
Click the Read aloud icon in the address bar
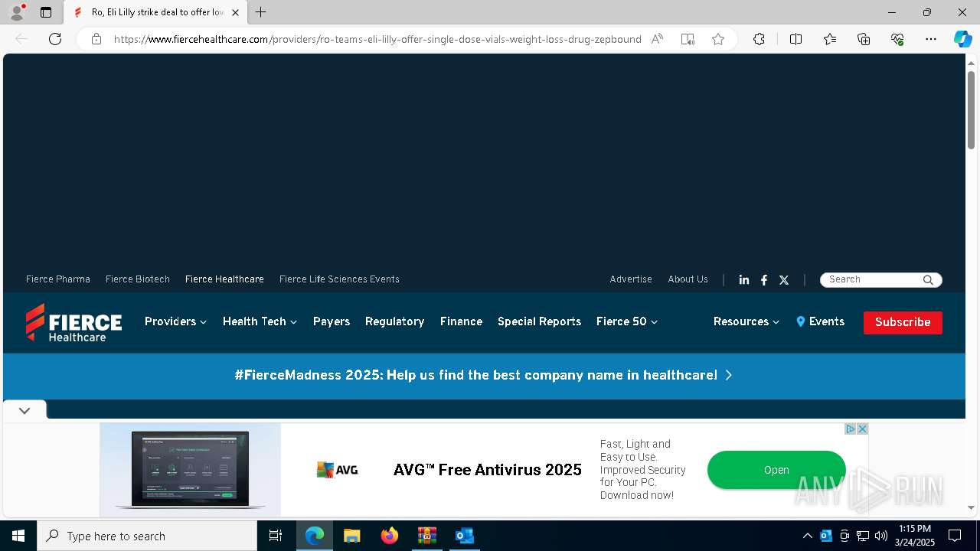657,39
